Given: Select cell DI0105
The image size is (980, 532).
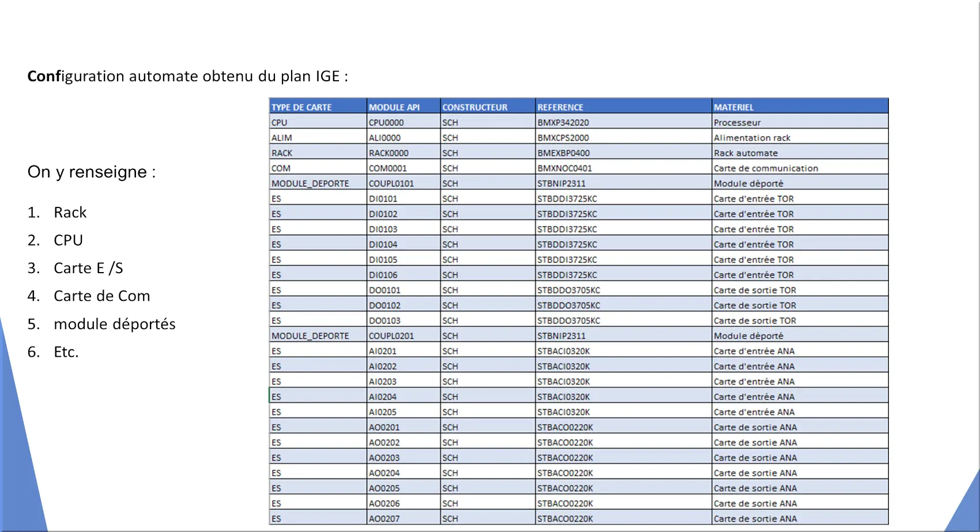Looking at the screenshot, I should pos(404,259).
